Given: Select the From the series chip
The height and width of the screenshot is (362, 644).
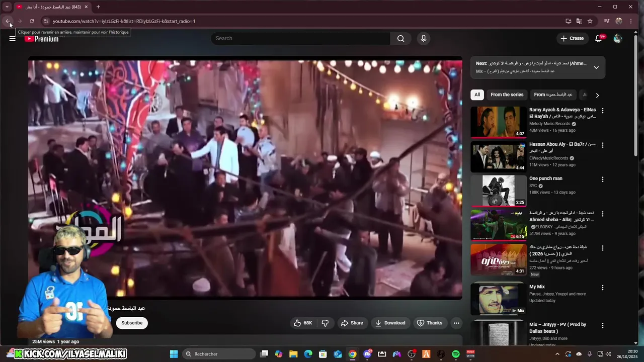Looking at the screenshot, I should pyautogui.click(x=507, y=95).
